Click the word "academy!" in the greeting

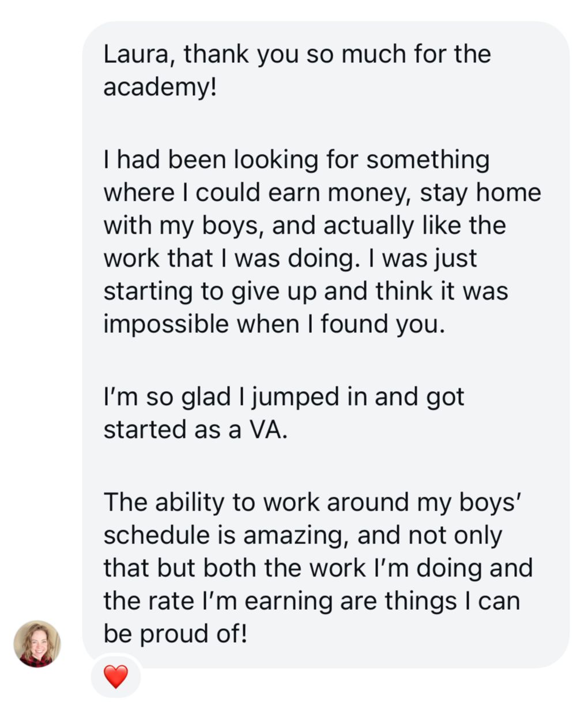pos(160,88)
